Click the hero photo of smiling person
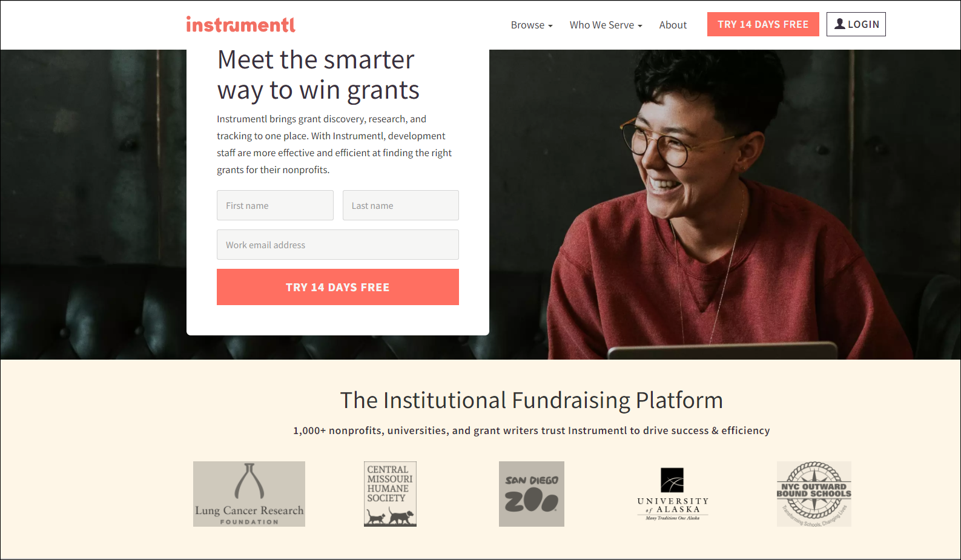 pyautogui.click(x=721, y=205)
